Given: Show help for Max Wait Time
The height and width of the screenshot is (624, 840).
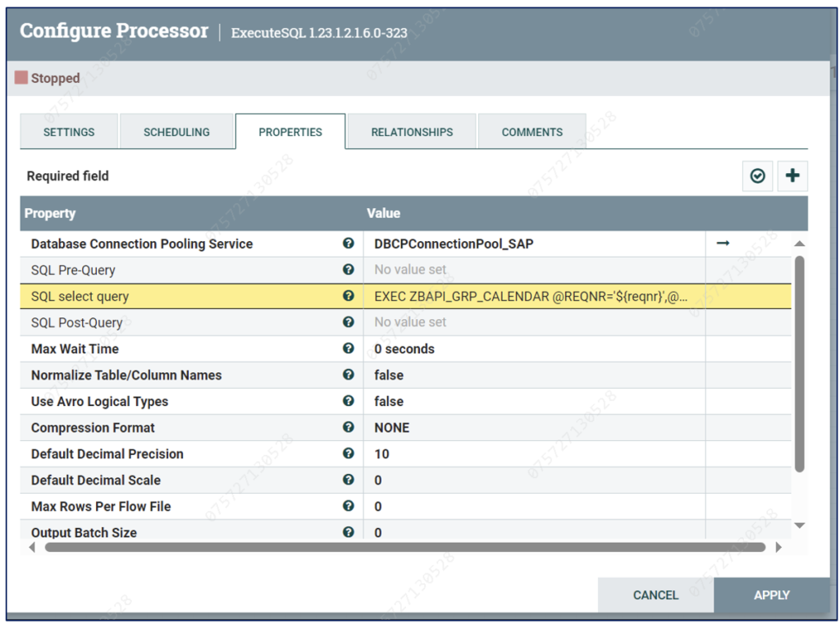Looking at the screenshot, I should click(348, 348).
